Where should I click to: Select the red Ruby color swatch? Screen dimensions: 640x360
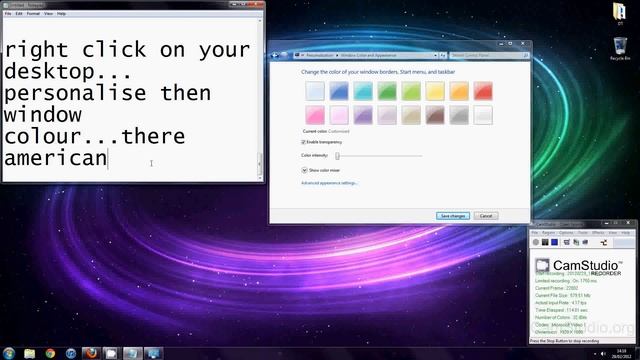[x=483, y=91]
